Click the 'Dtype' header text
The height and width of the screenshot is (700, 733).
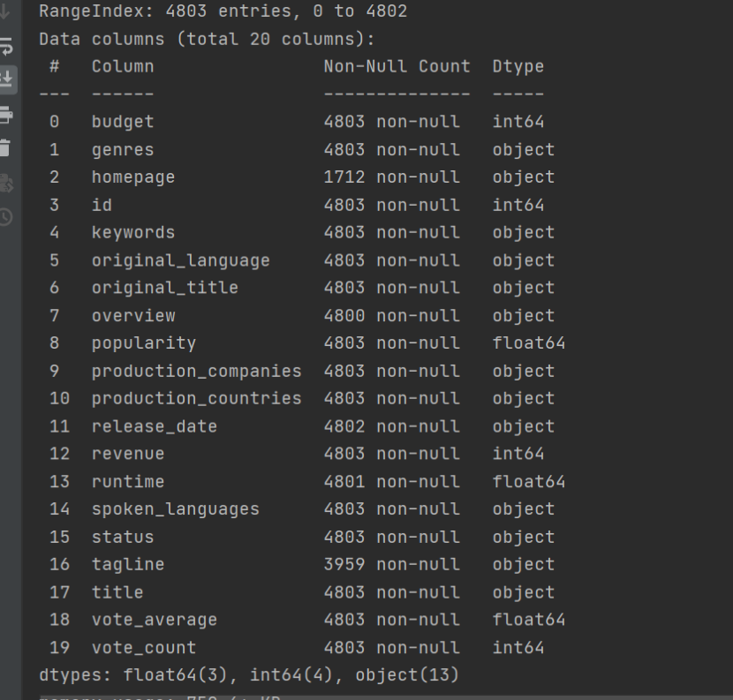[518, 66]
